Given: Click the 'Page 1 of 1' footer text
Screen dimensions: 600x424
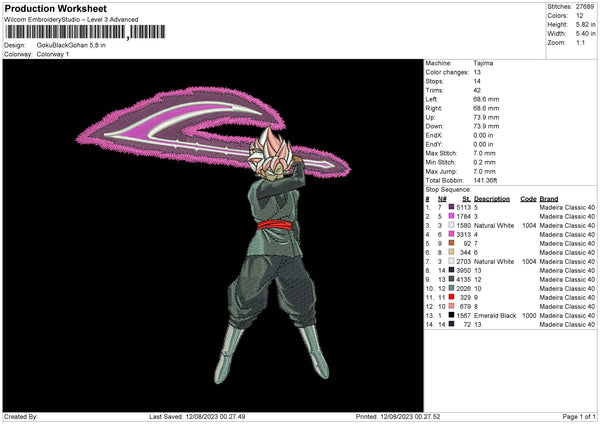Looking at the screenshot, I should pyautogui.click(x=579, y=416).
